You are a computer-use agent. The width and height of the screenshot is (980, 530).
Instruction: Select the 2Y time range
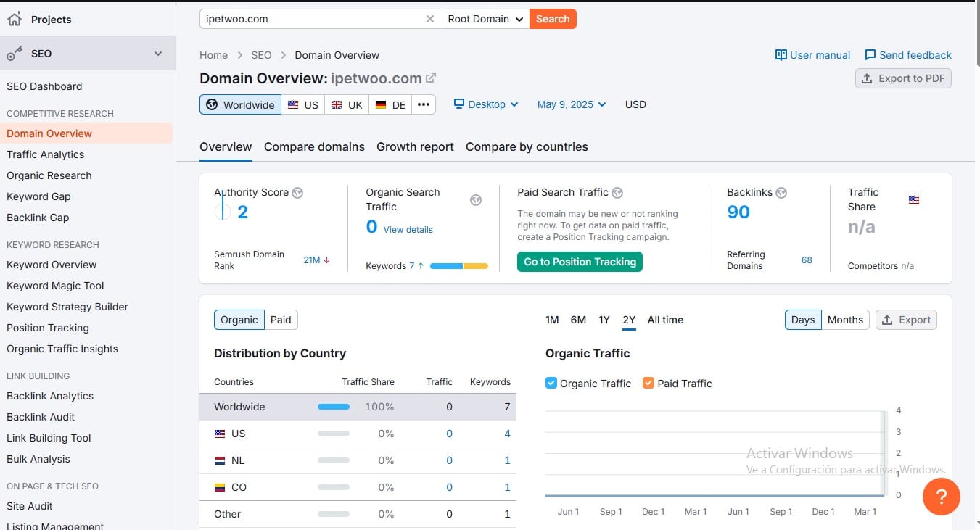click(x=629, y=320)
